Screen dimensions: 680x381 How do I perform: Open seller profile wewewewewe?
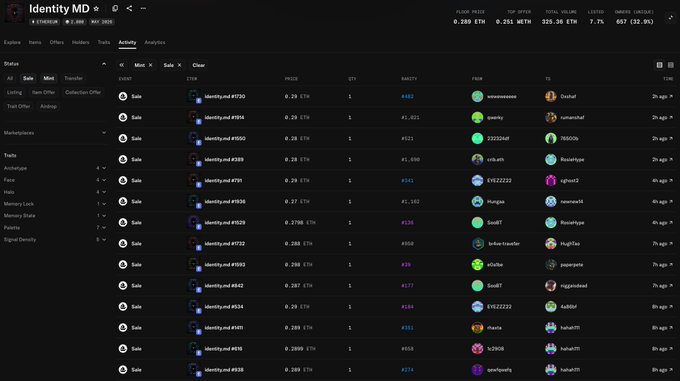501,97
